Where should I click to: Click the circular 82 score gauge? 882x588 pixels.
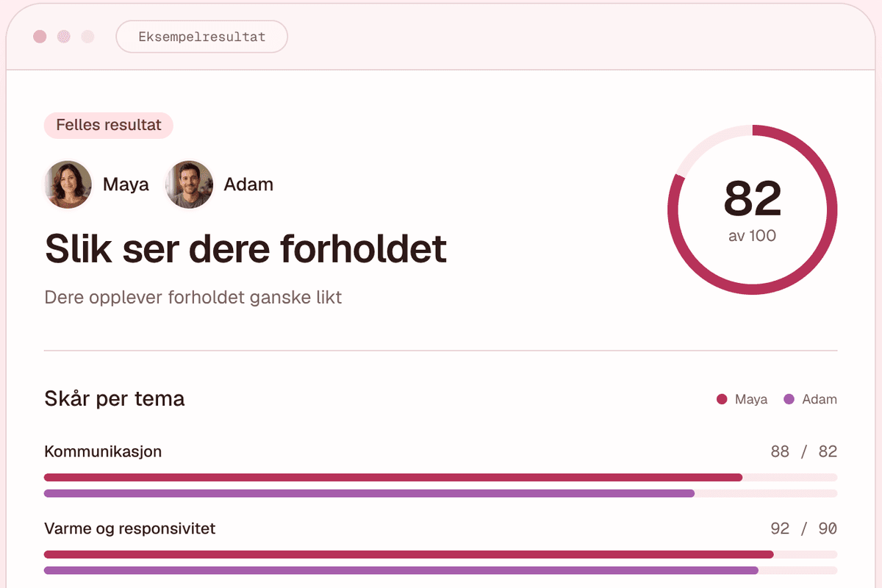click(x=752, y=210)
